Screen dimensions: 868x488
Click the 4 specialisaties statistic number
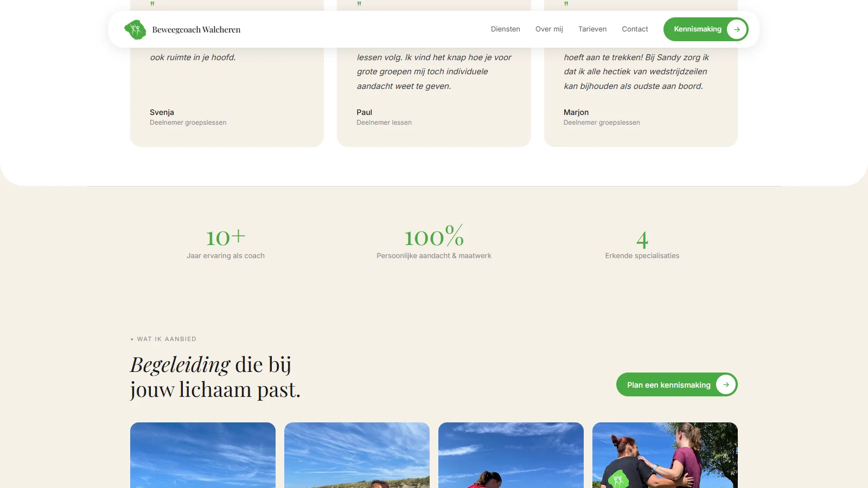point(642,239)
